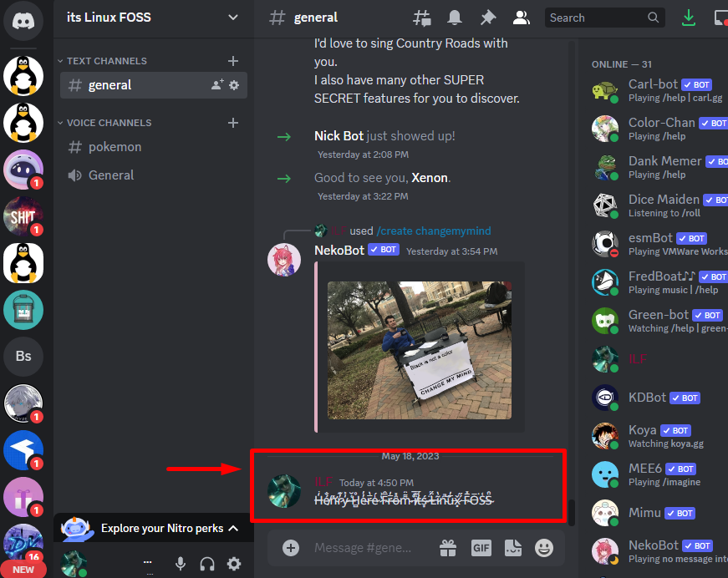Open NekoBot avatar in chat
Viewport: 728px width, 578px height.
click(x=283, y=259)
